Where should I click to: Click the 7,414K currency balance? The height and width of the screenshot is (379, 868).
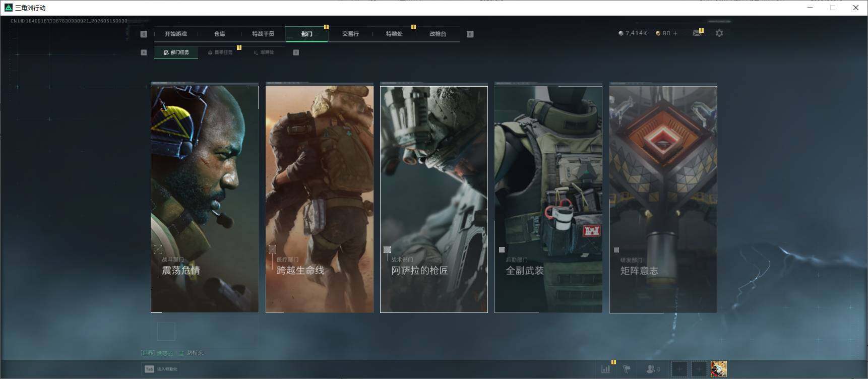[x=636, y=33]
